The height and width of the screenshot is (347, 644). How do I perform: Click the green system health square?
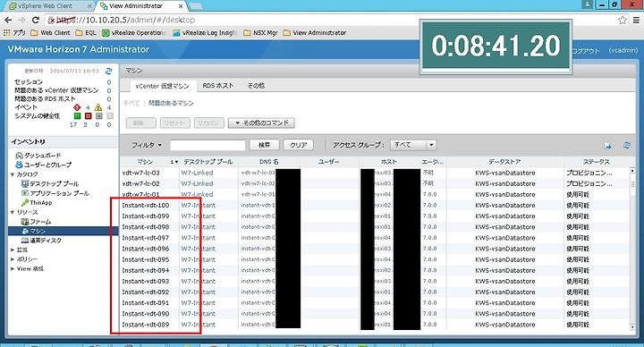click(77, 115)
